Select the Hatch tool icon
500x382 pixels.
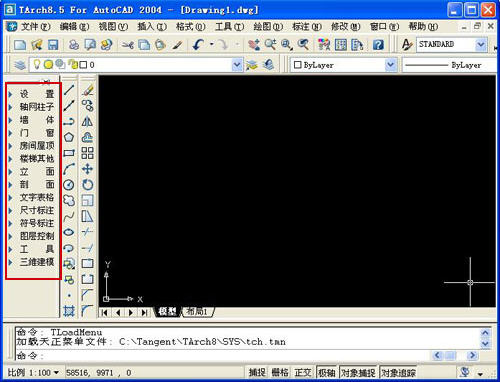tap(69, 311)
